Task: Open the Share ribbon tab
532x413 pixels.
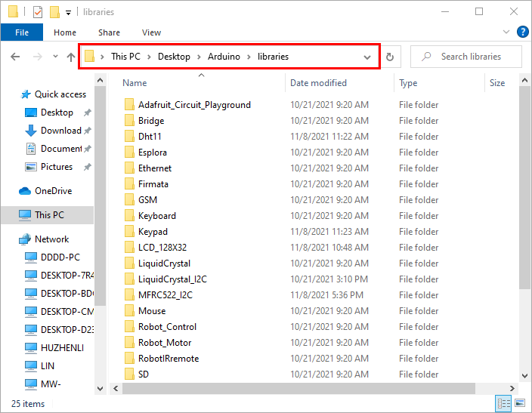Action: [109, 32]
